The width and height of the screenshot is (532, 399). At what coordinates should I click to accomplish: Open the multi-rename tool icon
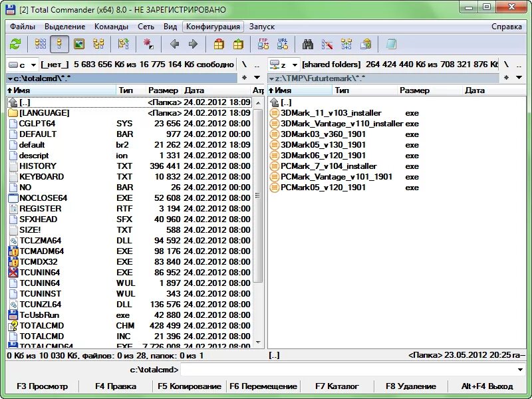pos(327,44)
